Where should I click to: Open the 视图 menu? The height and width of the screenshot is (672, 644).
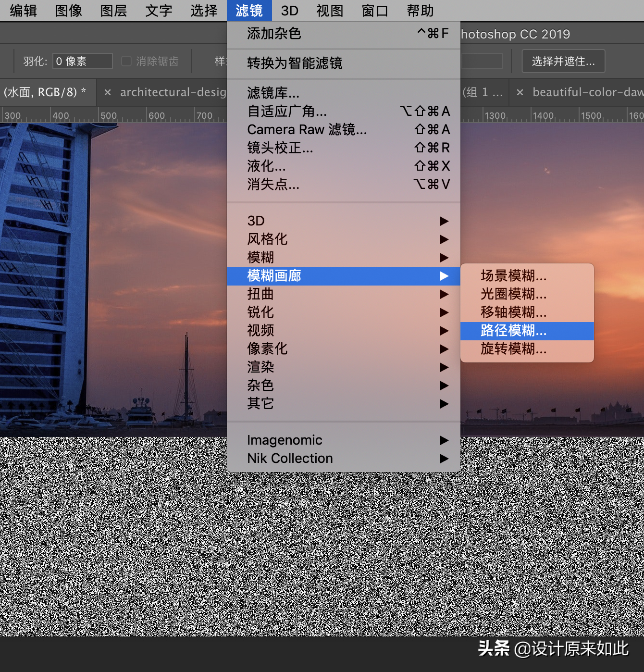click(x=330, y=11)
